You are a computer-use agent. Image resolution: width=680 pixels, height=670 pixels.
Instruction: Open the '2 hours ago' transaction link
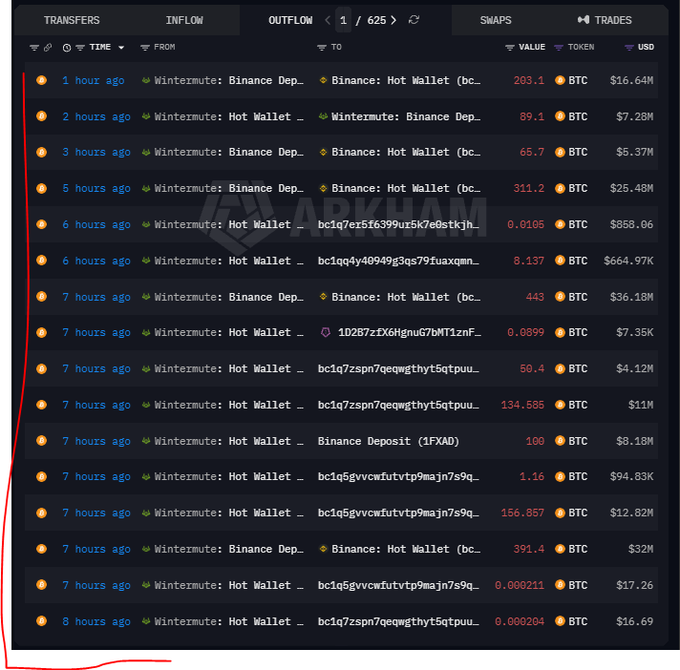tap(96, 117)
